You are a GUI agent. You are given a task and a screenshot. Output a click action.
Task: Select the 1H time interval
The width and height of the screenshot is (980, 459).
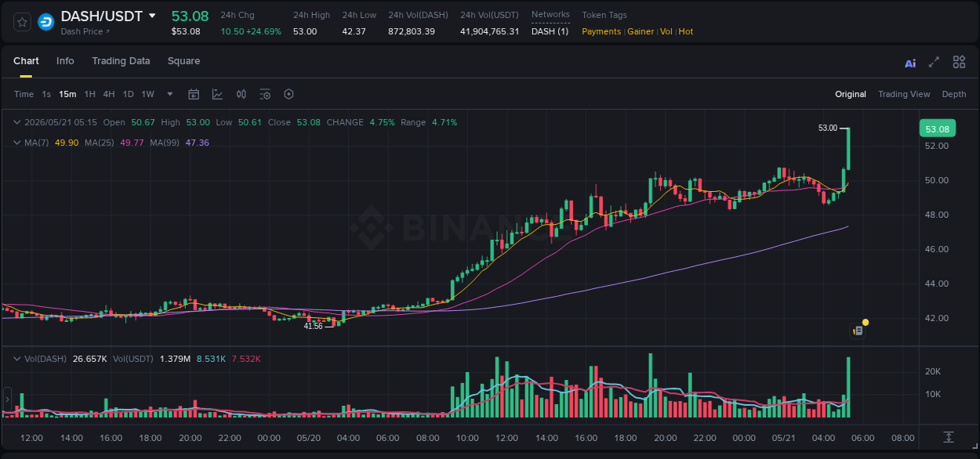pyautogui.click(x=89, y=94)
